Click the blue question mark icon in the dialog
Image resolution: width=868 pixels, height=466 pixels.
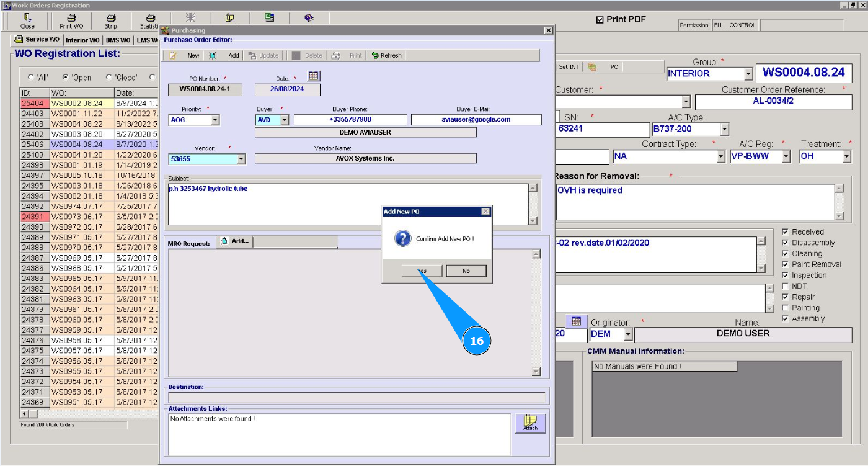coord(403,238)
